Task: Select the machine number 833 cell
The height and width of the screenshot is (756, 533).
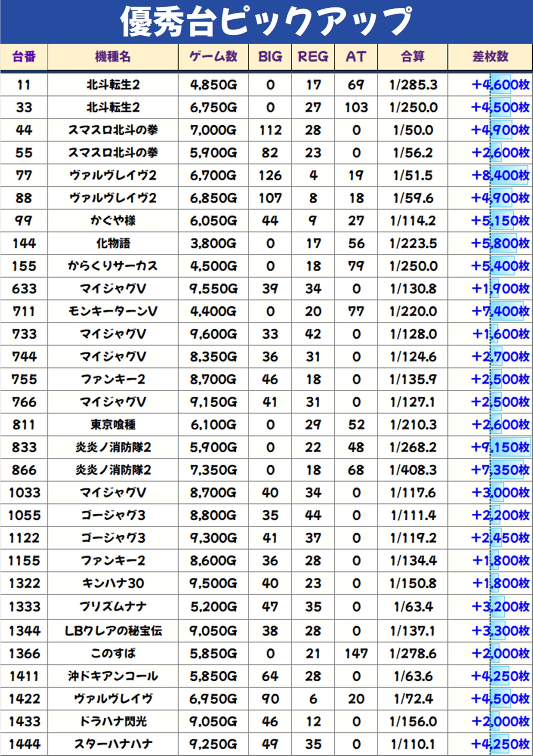Action: 24,447
